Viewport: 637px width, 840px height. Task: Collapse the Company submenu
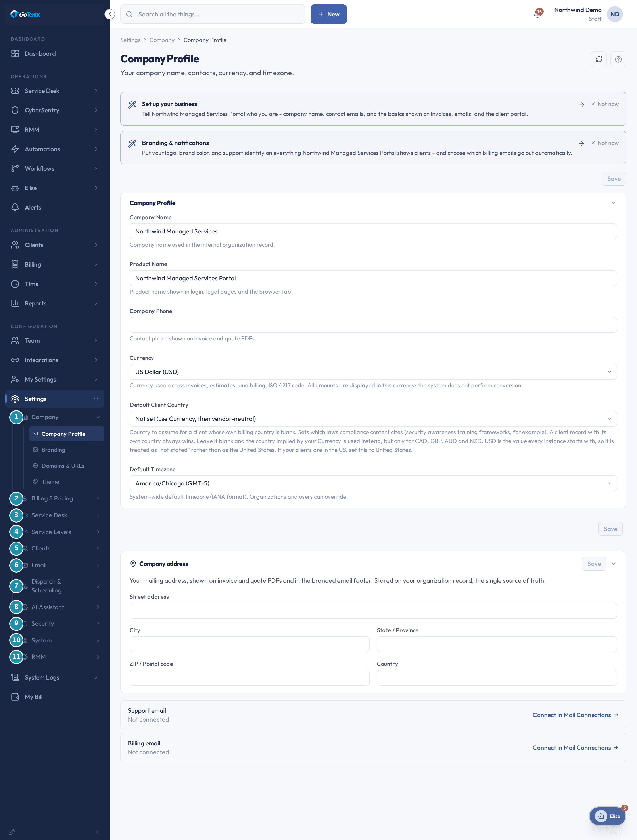[x=62, y=417]
